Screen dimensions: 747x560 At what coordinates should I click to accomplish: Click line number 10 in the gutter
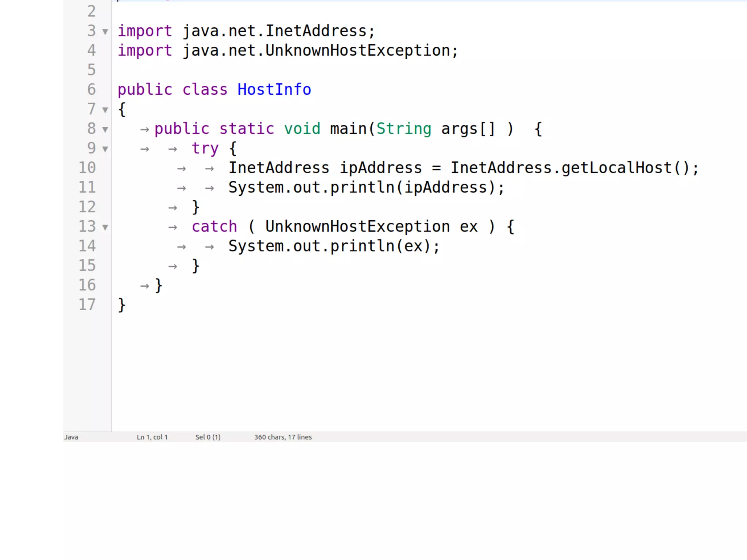point(87,168)
